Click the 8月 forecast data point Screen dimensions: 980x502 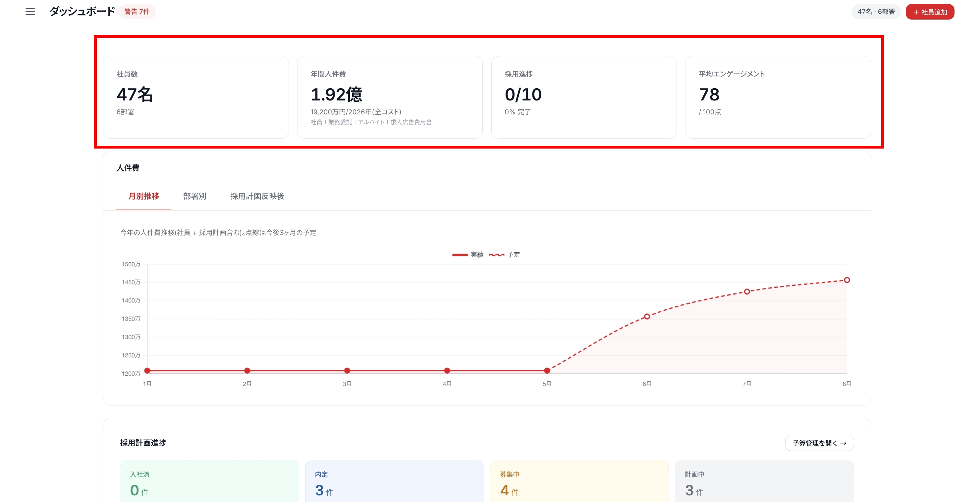click(847, 280)
